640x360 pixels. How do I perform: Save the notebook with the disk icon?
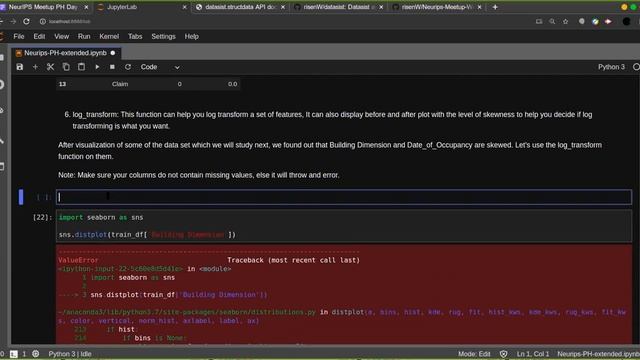point(20,67)
